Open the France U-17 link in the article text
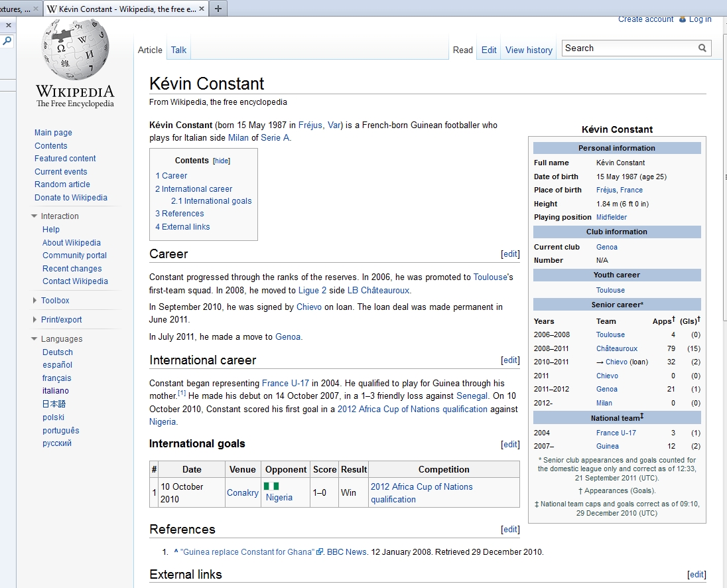The width and height of the screenshot is (727, 588). tap(285, 384)
